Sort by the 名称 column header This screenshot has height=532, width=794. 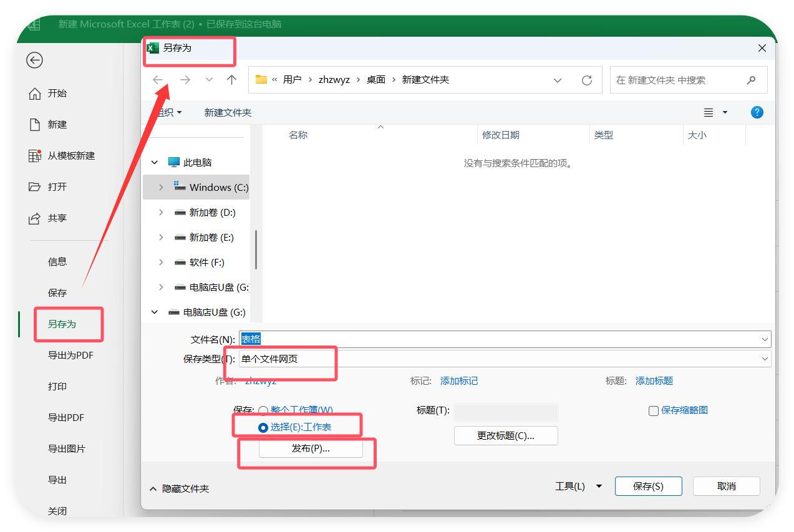coord(298,135)
